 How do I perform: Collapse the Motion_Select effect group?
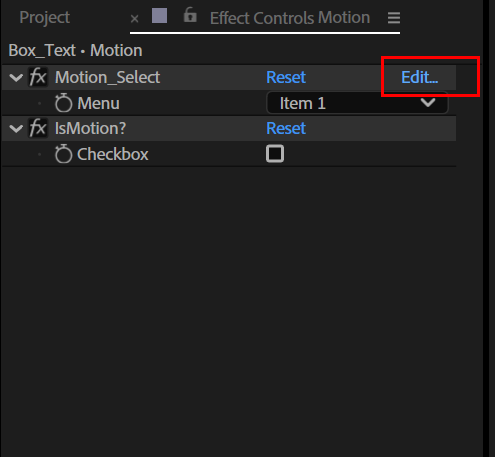coord(16,78)
